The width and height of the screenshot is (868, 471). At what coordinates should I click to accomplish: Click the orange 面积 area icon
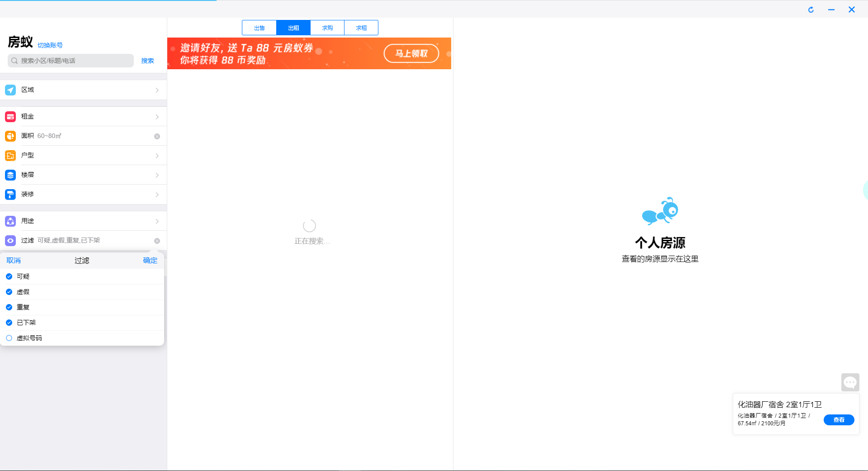pyautogui.click(x=10, y=136)
